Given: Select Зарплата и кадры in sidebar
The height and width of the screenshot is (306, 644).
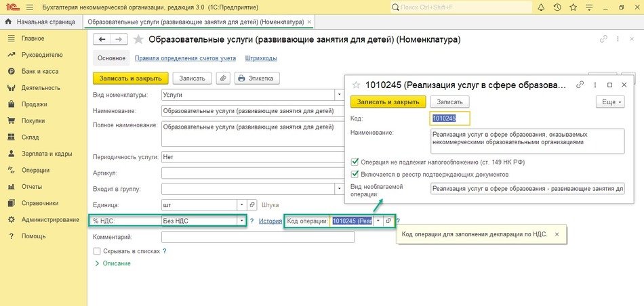Looking at the screenshot, I should click(x=46, y=154).
